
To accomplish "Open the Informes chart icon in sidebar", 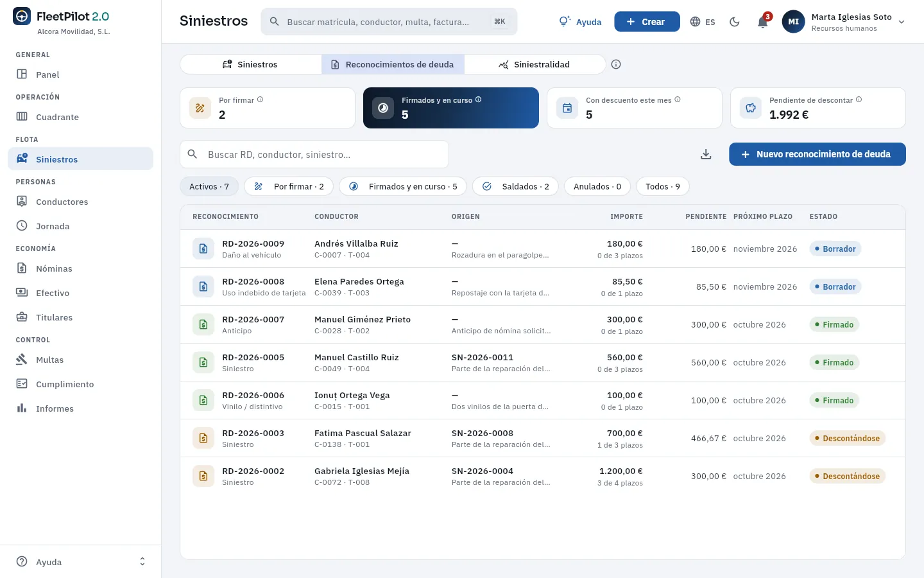I will pos(22,408).
